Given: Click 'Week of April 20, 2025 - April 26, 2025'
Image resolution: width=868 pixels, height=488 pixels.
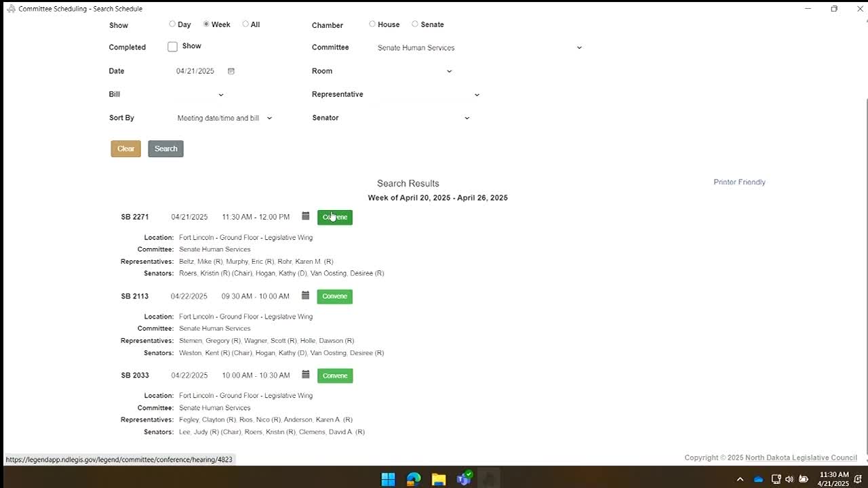Looking at the screenshot, I should point(438,198).
